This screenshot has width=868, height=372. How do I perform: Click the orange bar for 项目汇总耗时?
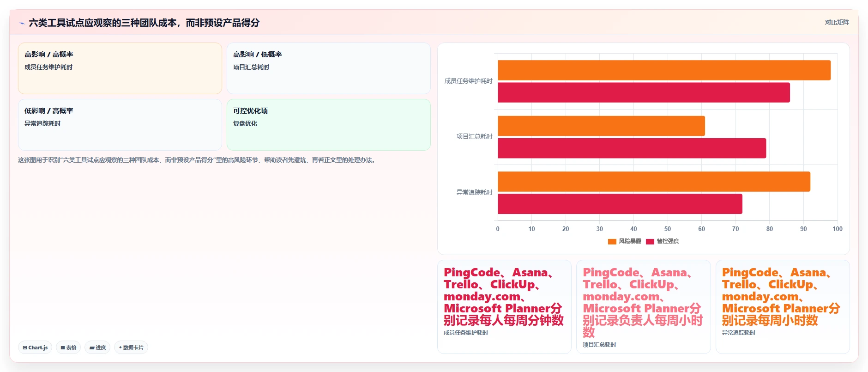[601, 126]
